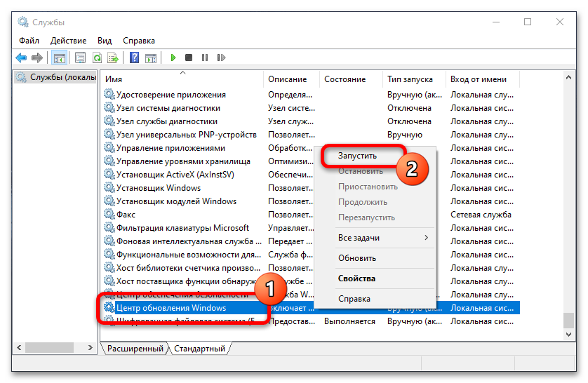The width and height of the screenshot is (588, 383).
Task: Select Хост библиотеки счетчика service
Action: [x=188, y=268]
